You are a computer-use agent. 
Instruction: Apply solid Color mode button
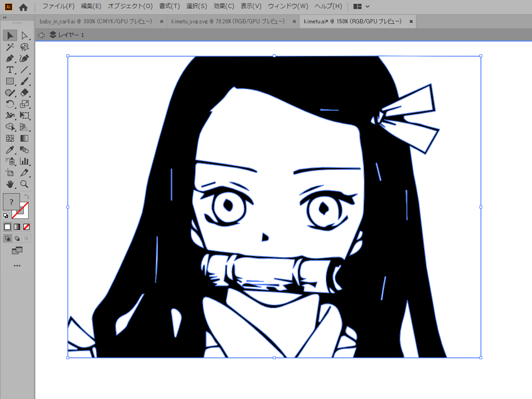pyautogui.click(x=7, y=227)
